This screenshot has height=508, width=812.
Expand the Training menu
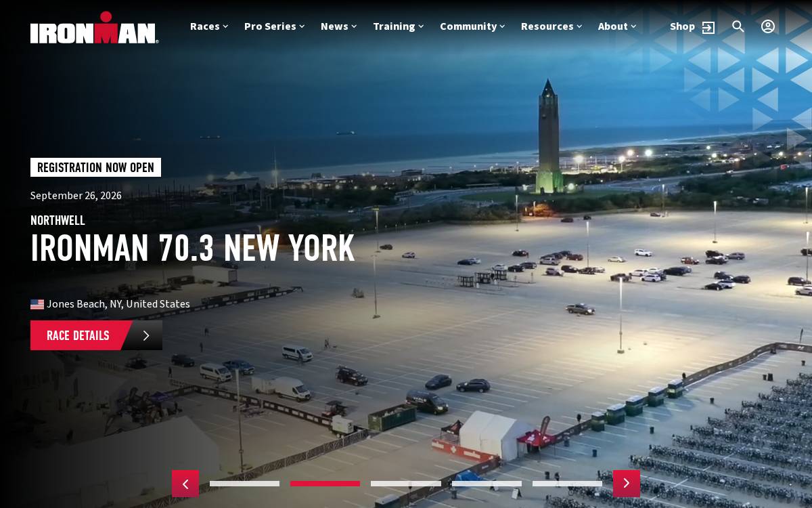click(399, 26)
